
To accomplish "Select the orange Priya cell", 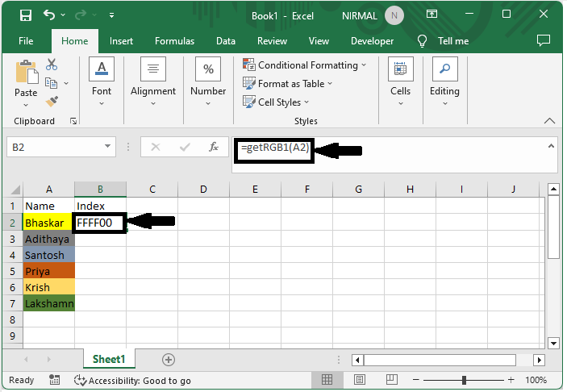I will pyautogui.click(x=49, y=271).
